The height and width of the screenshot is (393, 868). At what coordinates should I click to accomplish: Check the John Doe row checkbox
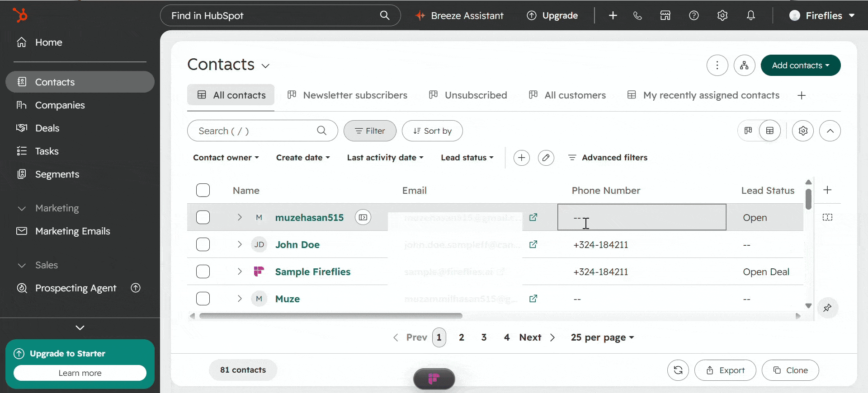pos(203,244)
